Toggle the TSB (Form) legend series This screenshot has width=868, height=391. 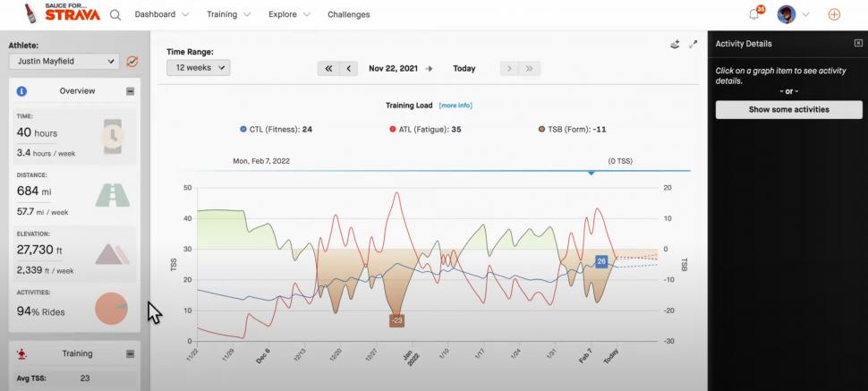pos(573,130)
